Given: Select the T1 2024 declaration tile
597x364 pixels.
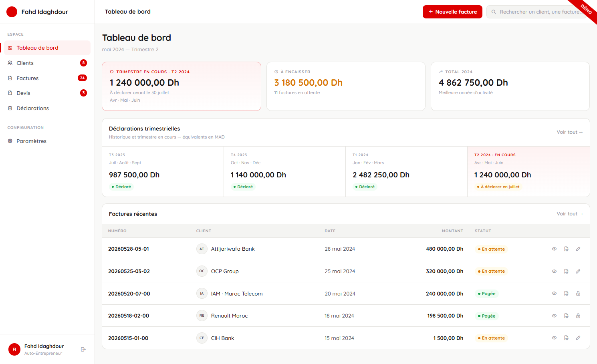Looking at the screenshot, I should [407, 171].
